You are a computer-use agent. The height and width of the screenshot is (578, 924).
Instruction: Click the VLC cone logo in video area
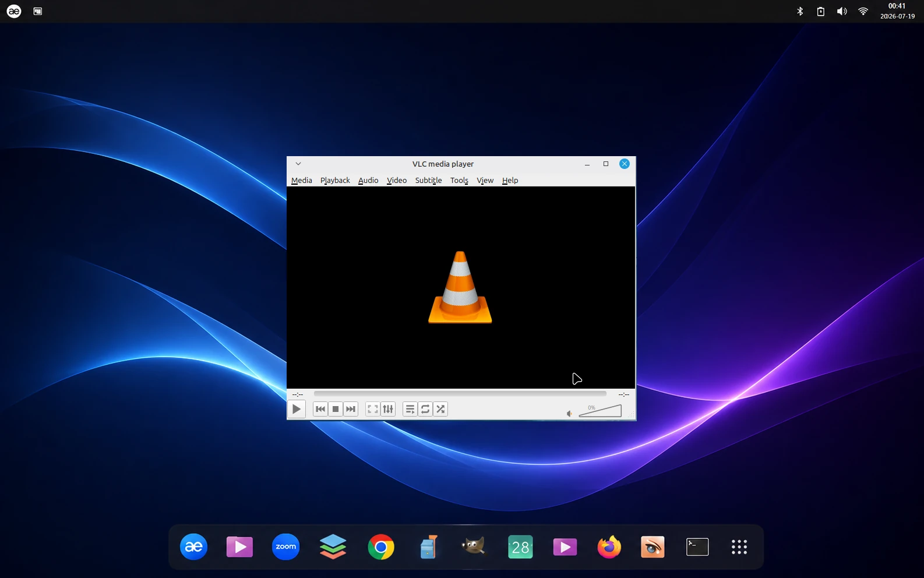click(460, 287)
